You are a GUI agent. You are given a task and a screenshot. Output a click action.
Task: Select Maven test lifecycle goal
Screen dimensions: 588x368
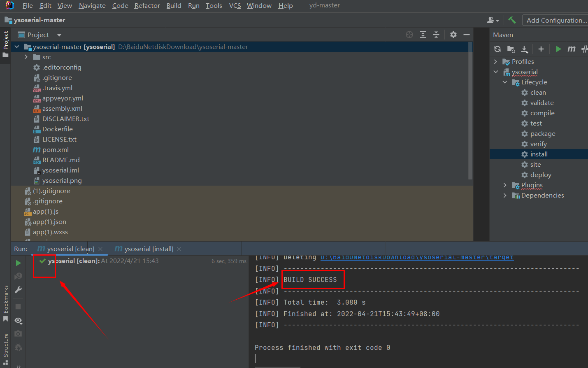pos(536,123)
